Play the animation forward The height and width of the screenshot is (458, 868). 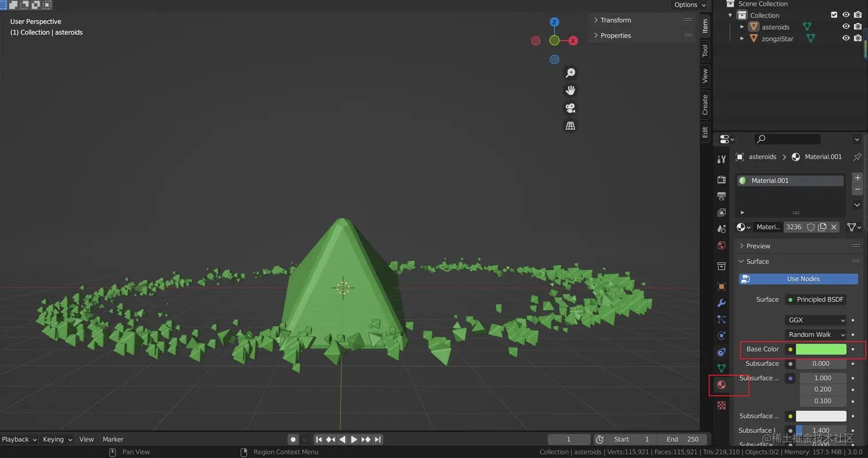[354, 440]
